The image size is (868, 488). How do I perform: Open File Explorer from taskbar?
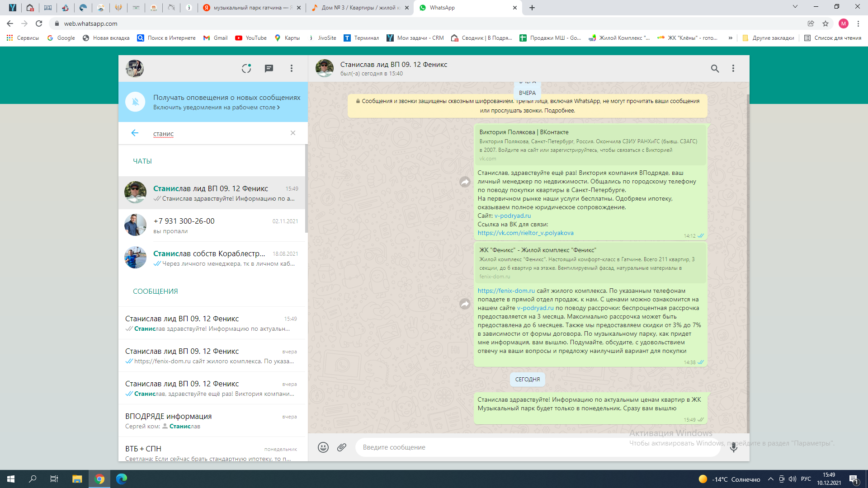tap(77, 479)
